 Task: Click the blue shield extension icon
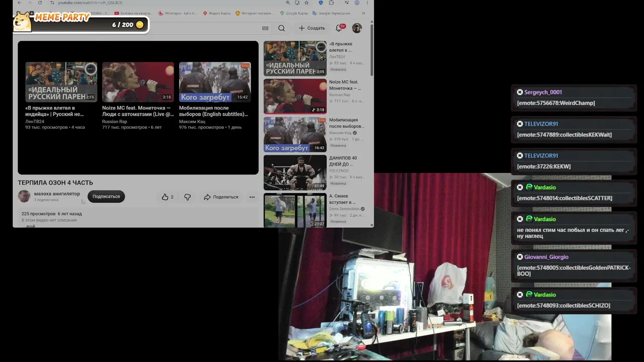pyautogui.click(x=321, y=3)
